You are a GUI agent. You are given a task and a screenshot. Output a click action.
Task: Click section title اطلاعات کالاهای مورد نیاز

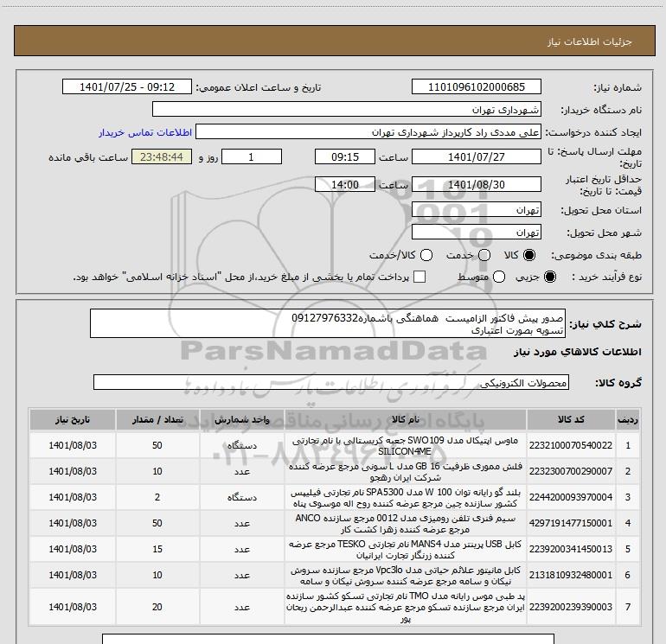click(x=577, y=352)
